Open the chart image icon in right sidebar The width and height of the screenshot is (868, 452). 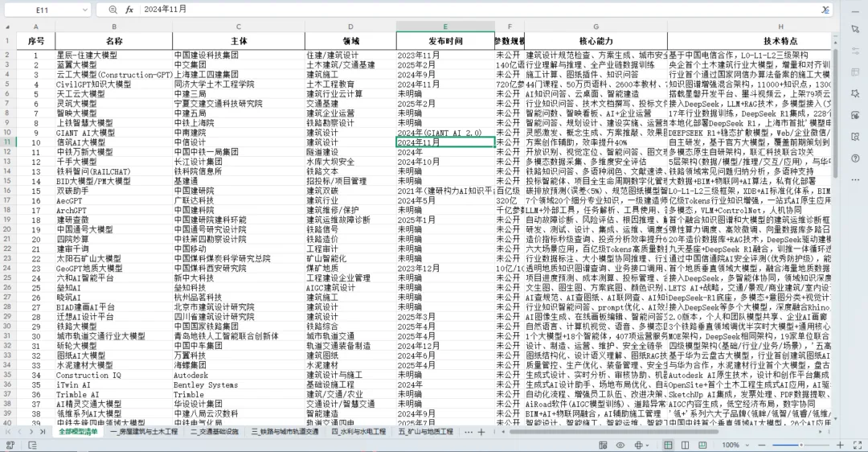coord(855,115)
